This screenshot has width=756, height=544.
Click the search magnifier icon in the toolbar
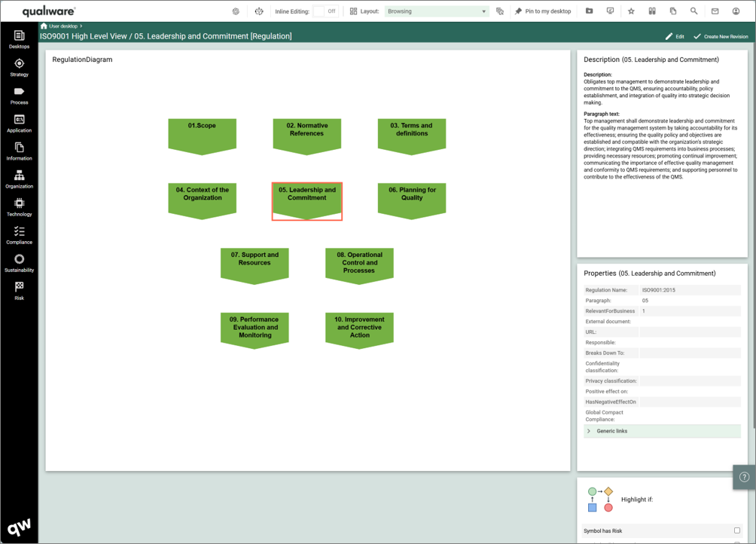[694, 11]
